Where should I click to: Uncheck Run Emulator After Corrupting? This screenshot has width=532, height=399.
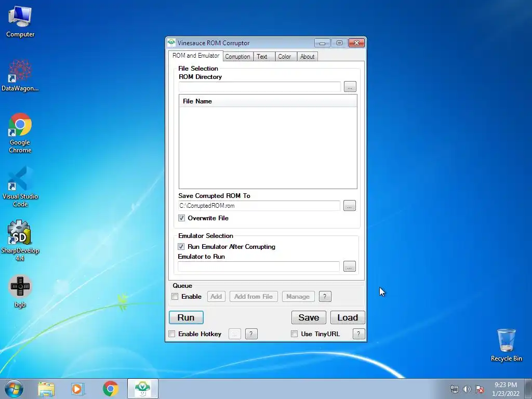181,247
